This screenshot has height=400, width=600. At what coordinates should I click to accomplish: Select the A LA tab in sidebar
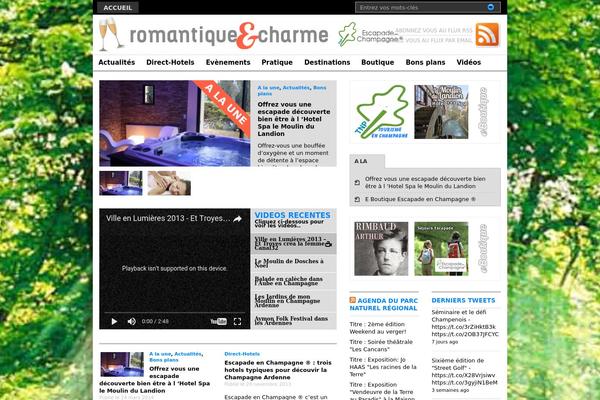coord(367,161)
